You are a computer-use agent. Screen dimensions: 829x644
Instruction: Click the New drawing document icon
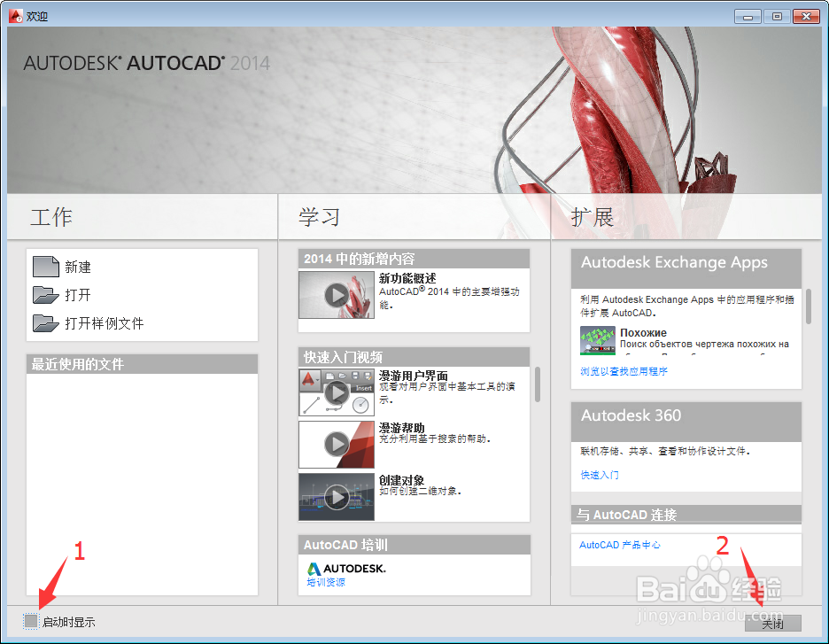[46, 267]
